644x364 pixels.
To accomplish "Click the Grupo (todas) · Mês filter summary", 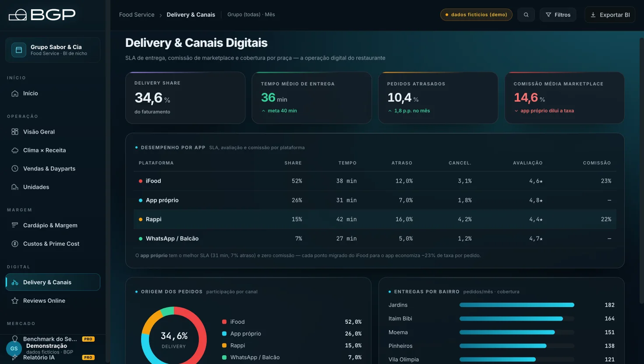I will [x=251, y=15].
